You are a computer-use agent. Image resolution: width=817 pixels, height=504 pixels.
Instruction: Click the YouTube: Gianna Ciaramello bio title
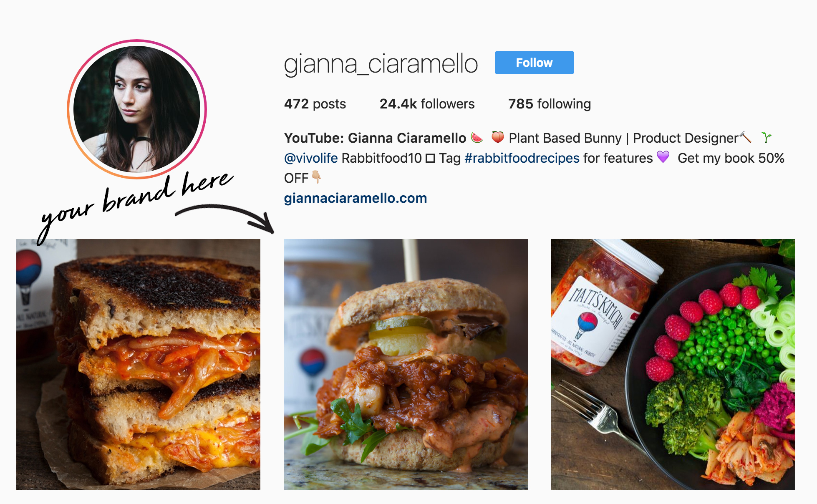click(375, 138)
